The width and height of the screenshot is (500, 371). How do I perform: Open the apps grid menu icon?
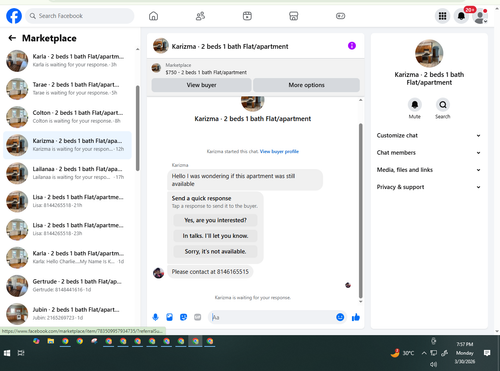pos(442,16)
